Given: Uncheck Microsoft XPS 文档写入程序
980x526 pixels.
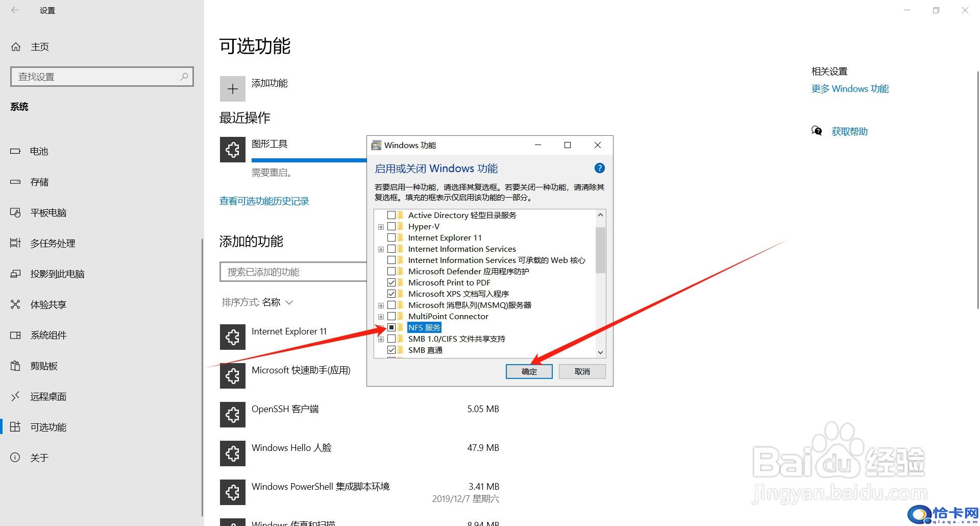Looking at the screenshot, I should point(391,294).
